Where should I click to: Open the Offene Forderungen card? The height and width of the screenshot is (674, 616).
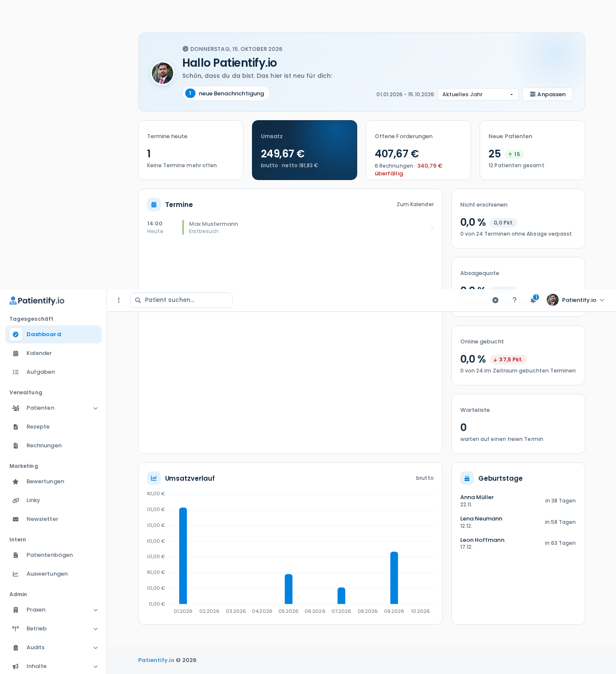(418, 150)
